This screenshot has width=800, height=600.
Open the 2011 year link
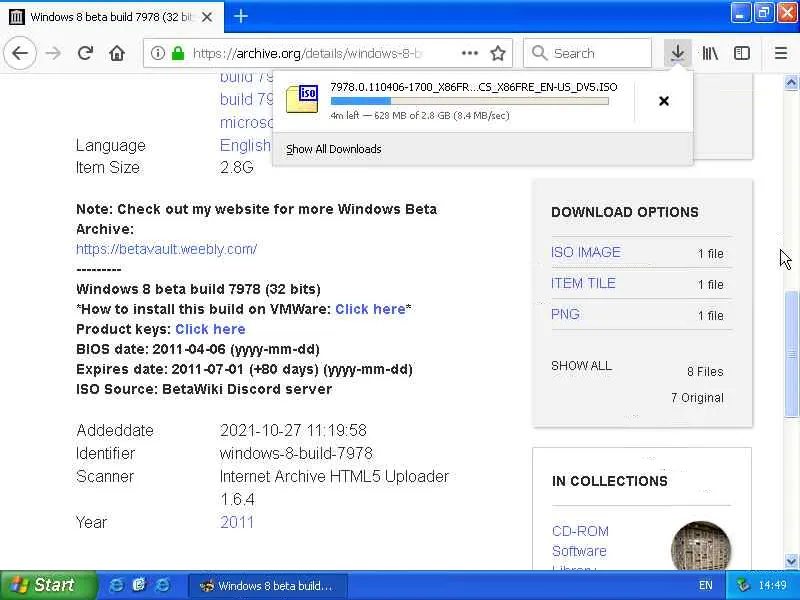[x=237, y=522]
